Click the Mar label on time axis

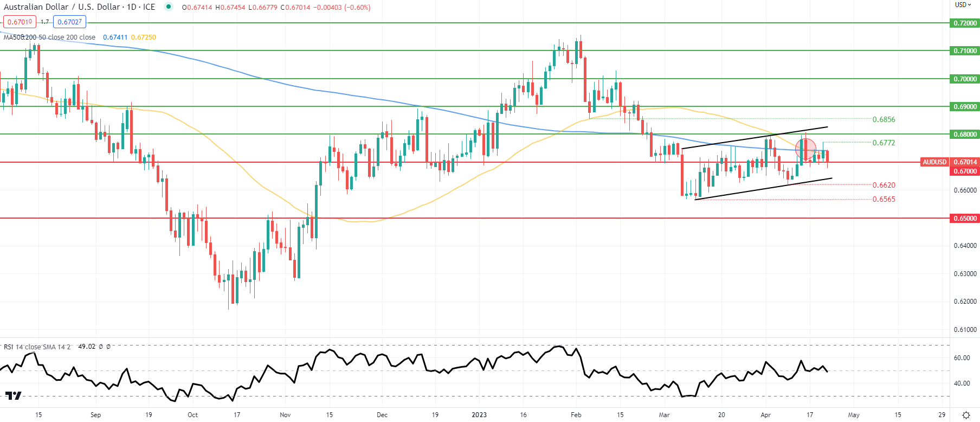coord(664,415)
